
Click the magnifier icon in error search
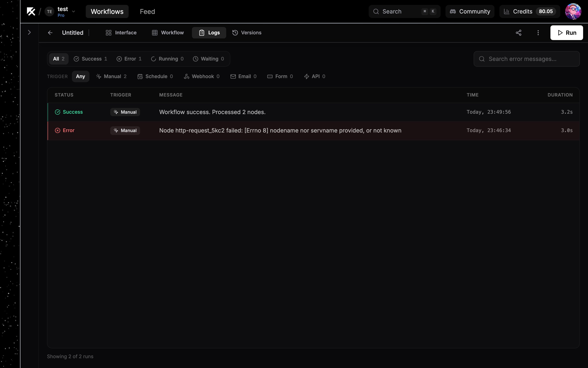(x=482, y=59)
